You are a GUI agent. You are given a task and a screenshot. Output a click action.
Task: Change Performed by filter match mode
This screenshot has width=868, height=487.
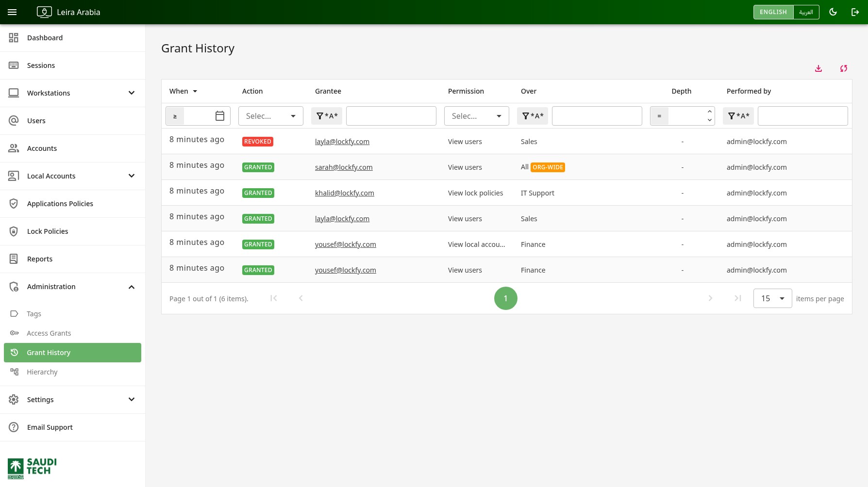pos(738,116)
